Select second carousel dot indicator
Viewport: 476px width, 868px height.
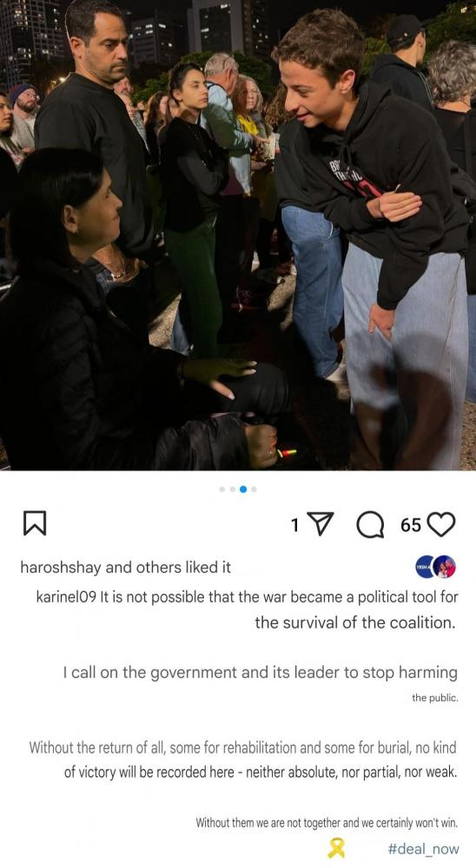[232, 490]
